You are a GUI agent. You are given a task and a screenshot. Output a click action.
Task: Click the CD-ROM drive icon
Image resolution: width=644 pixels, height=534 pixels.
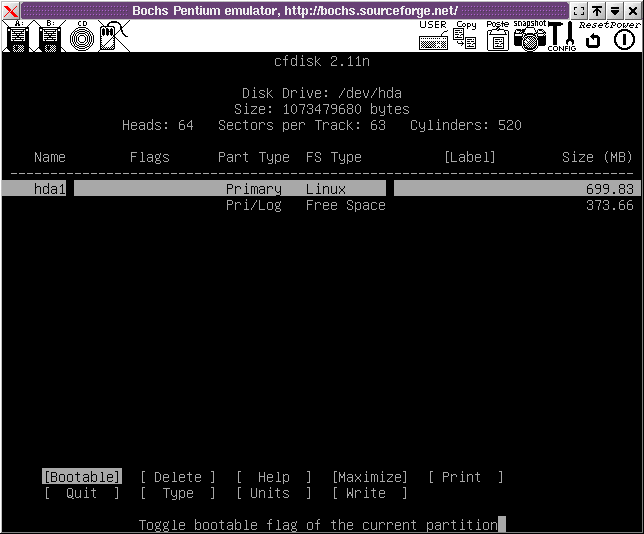(x=81, y=37)
